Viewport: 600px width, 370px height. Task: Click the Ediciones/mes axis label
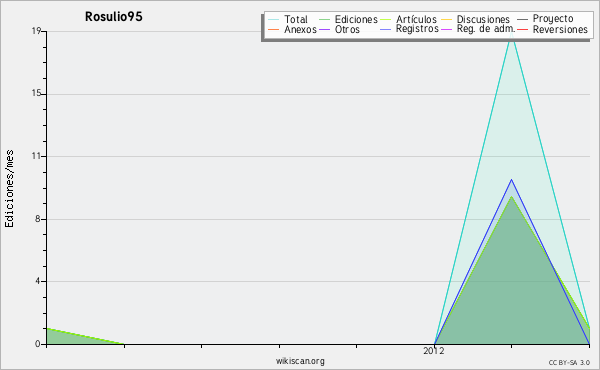(x=9, y=189)
